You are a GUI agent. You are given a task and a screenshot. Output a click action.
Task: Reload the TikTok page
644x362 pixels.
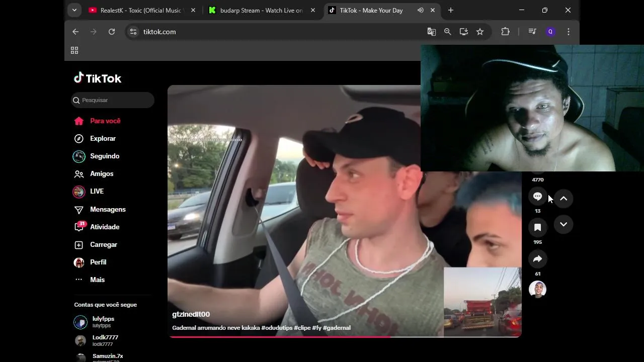point(112,32)
